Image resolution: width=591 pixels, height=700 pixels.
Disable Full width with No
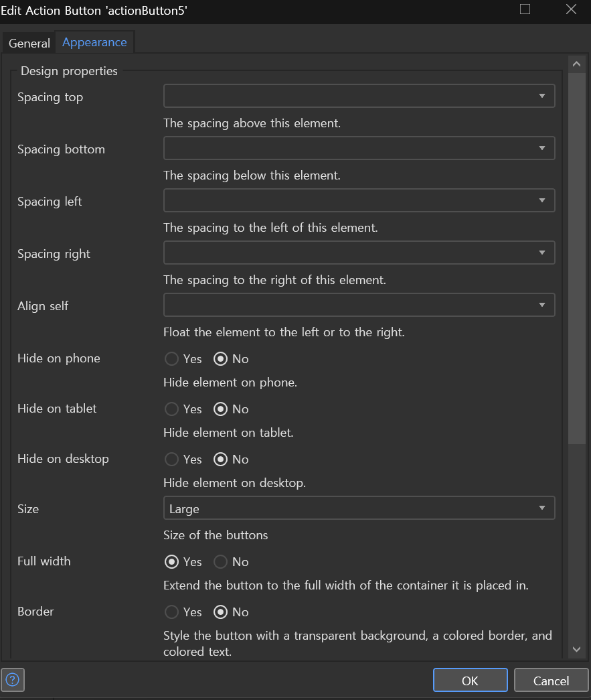pos(221,562)
